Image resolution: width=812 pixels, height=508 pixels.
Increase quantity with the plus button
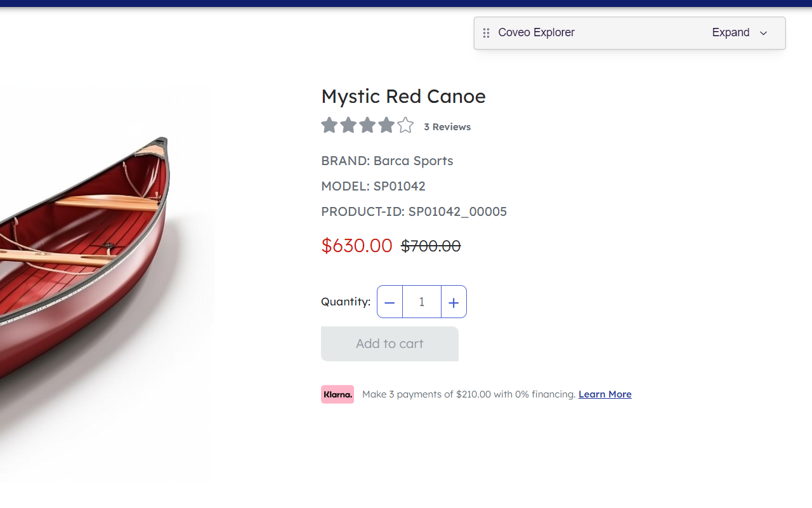click(454, 302)
